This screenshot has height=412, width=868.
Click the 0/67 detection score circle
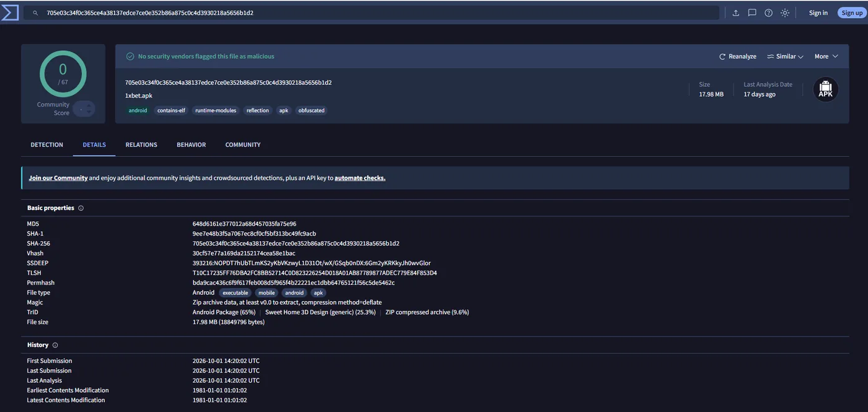point(63,73)
